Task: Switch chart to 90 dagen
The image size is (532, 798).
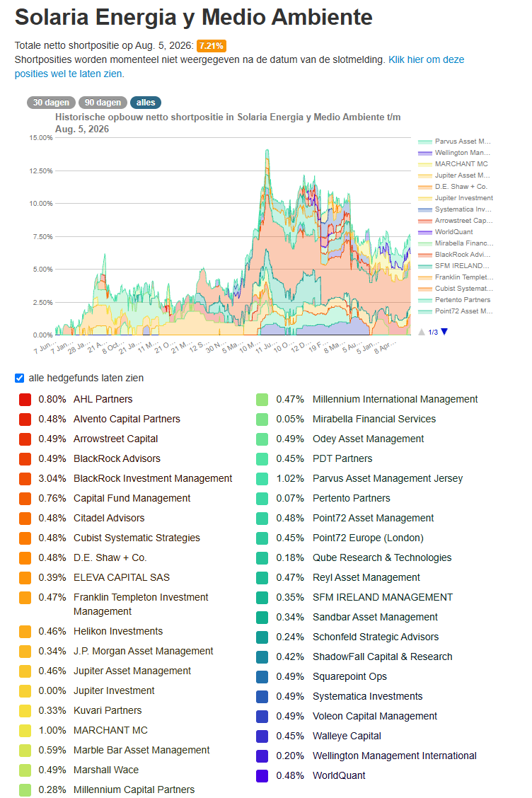Action: (x=103, y=103)
